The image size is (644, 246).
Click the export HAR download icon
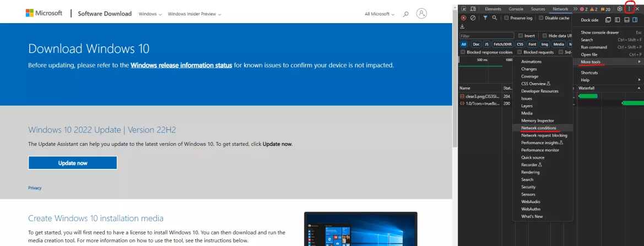(x=462, y=26)
